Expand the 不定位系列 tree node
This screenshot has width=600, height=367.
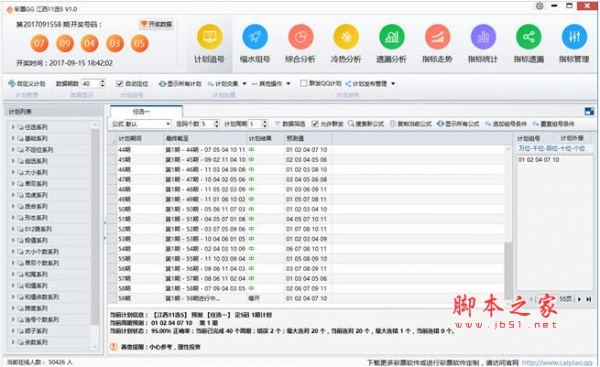(x=13, y=149)
